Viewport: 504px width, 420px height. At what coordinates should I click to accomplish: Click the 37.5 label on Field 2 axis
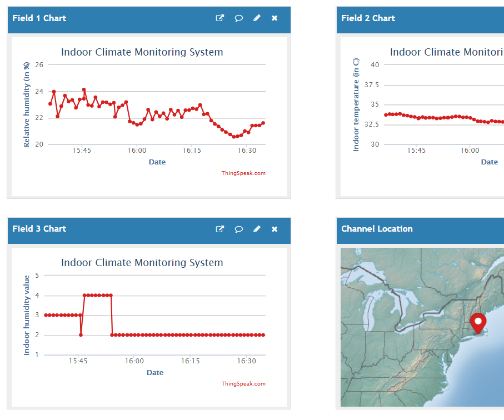coord(372,85)
